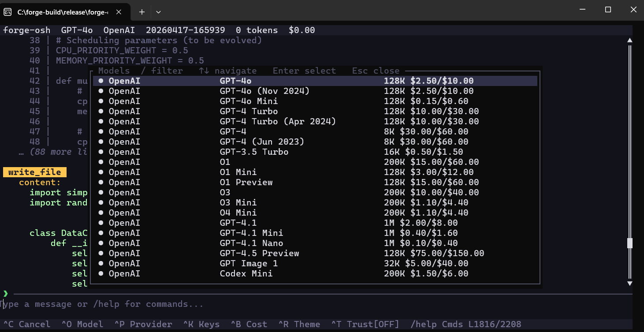
Task: Click the 32K $5.00/$40.00 pricing
Action: click(426, 264)
